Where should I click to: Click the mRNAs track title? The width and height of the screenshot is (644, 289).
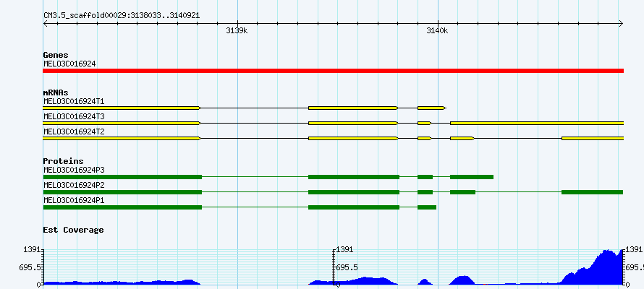click(56, 92)
